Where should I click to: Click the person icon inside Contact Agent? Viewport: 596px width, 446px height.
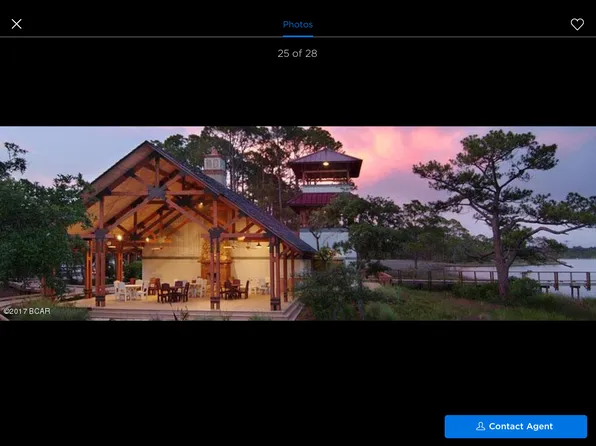[x=480, y=426]
